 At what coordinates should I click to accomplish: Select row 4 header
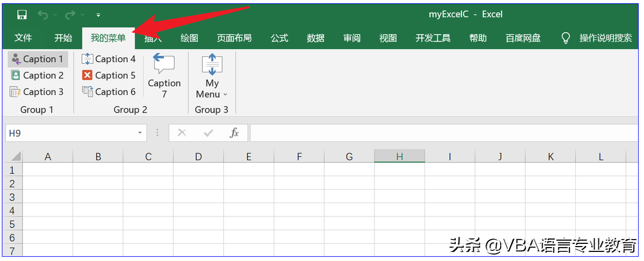point(13,210)
